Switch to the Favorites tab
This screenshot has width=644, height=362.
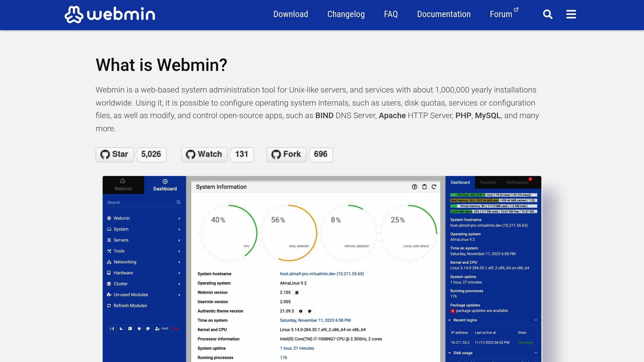click(488, 183)
